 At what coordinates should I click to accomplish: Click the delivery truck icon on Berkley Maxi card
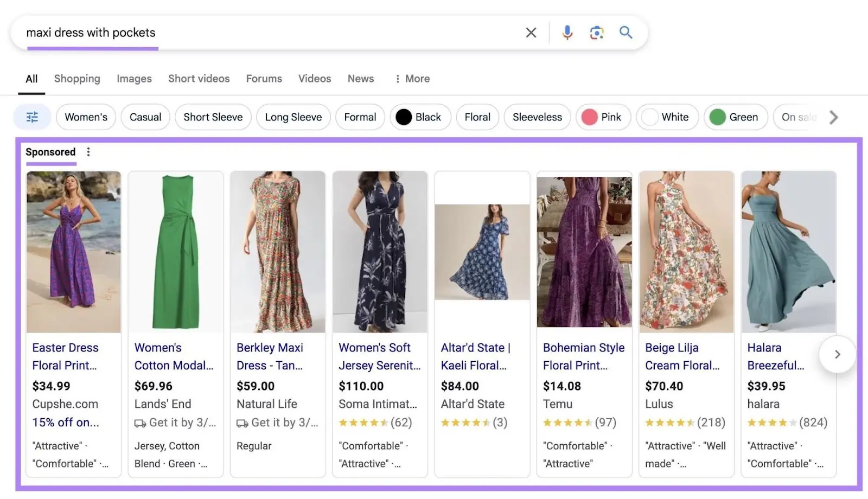(x=242, y=423)
